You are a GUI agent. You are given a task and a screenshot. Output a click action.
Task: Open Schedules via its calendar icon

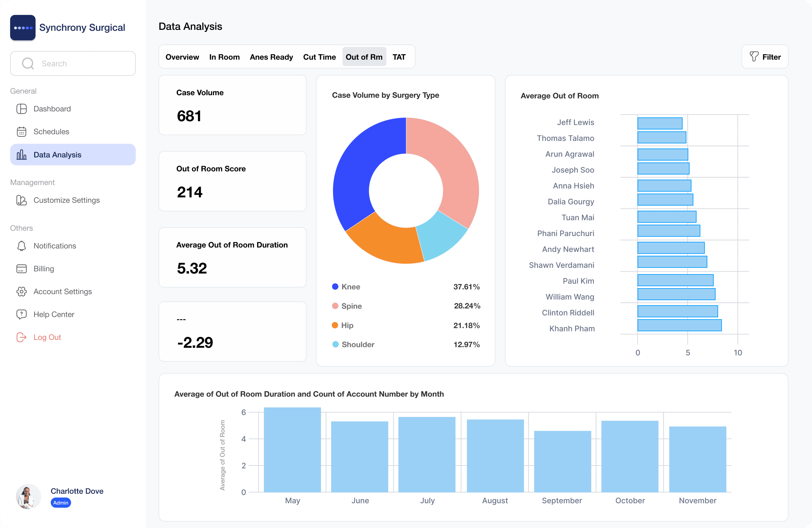coord(22,132)
